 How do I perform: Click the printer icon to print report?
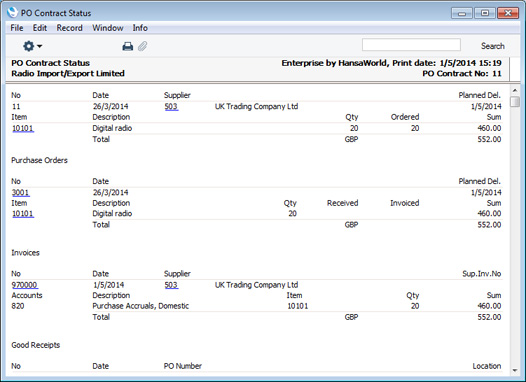[127, 46]
